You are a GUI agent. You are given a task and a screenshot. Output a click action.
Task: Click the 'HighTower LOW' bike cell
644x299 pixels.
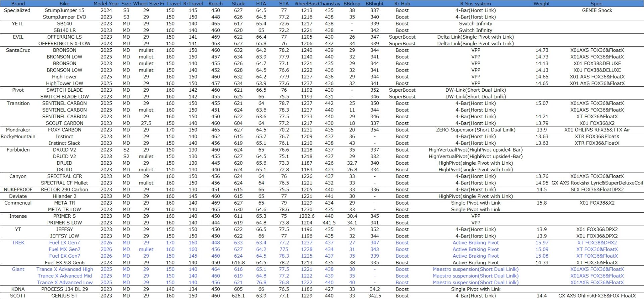[x=64, y=83]
